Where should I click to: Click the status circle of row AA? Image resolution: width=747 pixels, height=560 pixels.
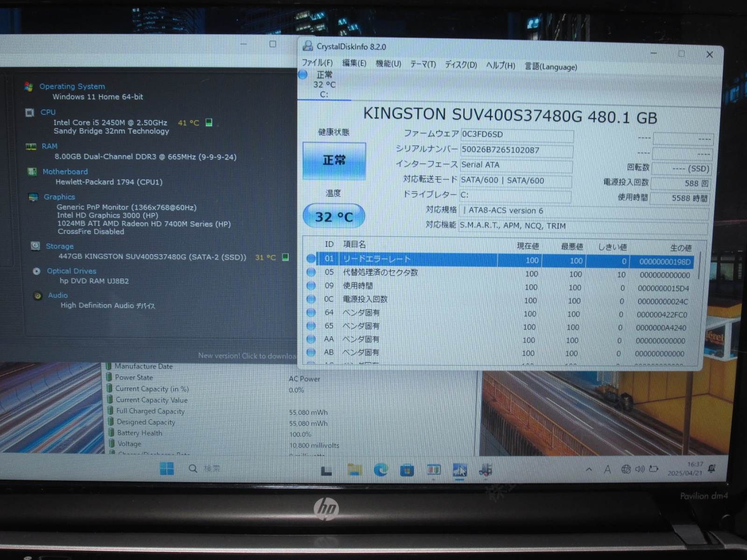point(311,339)
